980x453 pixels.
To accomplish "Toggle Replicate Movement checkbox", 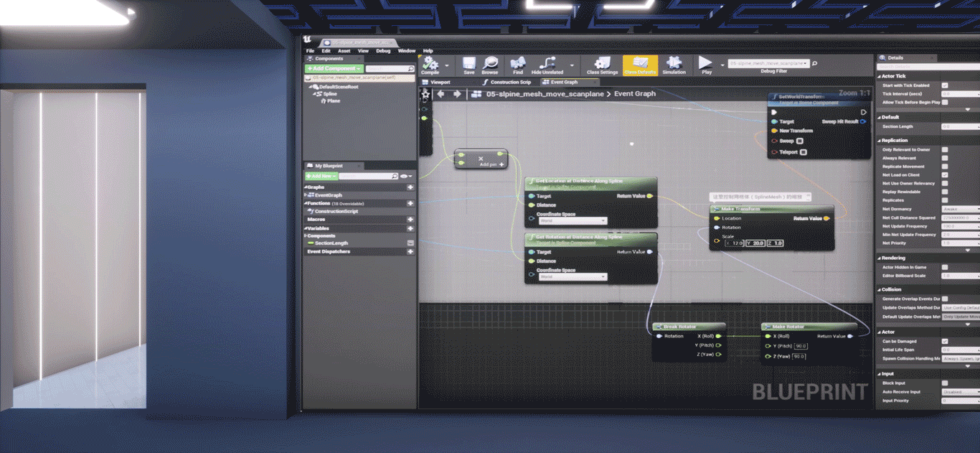I will (945, 167).
